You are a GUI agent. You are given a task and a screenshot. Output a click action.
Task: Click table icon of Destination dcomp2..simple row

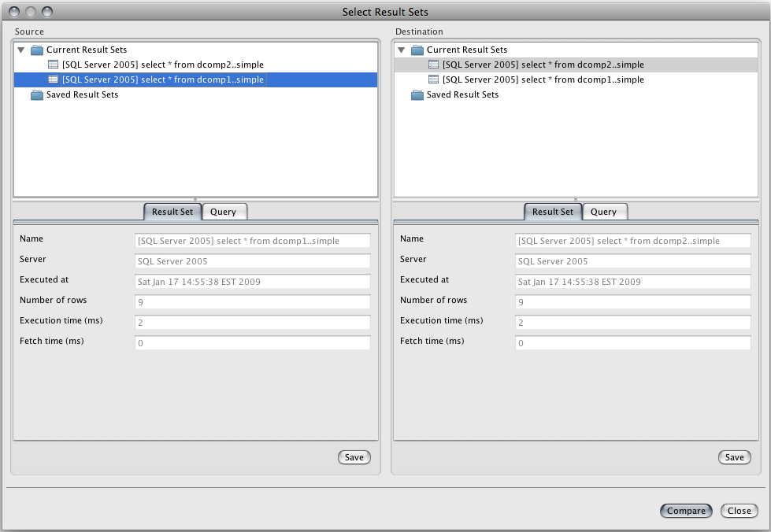(x=433, y=65)
